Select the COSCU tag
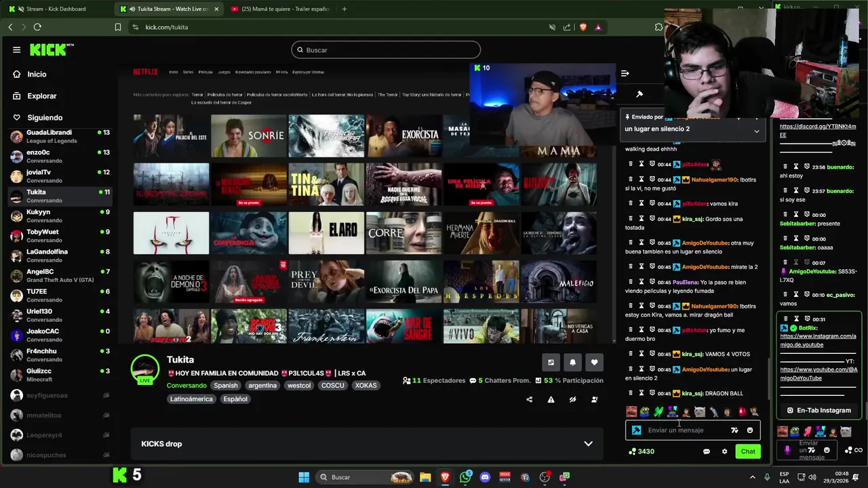Screen dimensions: 868x488 (333, 385)
